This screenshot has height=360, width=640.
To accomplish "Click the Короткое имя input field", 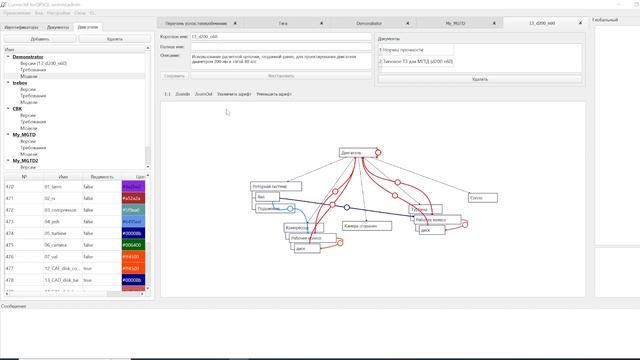I will pyautogui.click(x=281, y=37).
